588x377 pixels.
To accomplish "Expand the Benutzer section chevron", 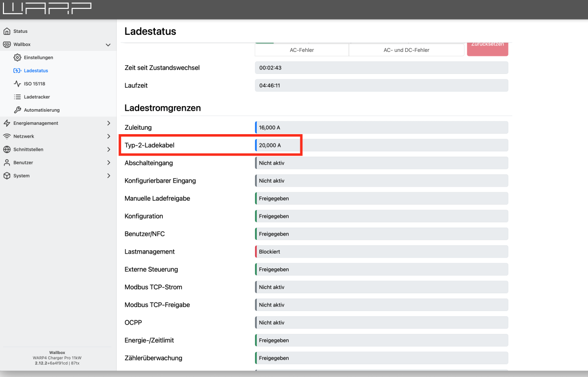I will (x=108, y=163).
